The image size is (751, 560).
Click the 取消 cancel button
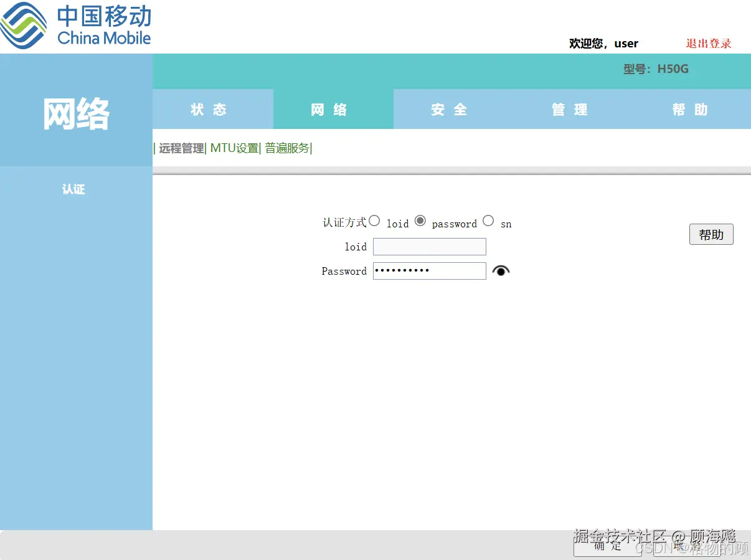(686, 546)
